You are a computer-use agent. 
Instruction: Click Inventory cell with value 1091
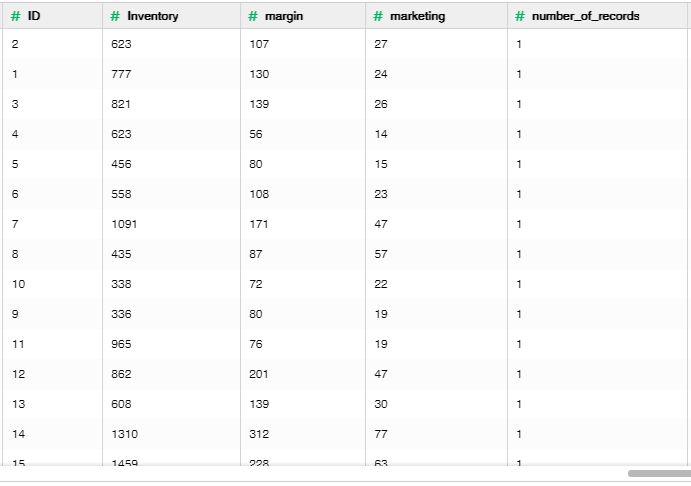(124, 224)
